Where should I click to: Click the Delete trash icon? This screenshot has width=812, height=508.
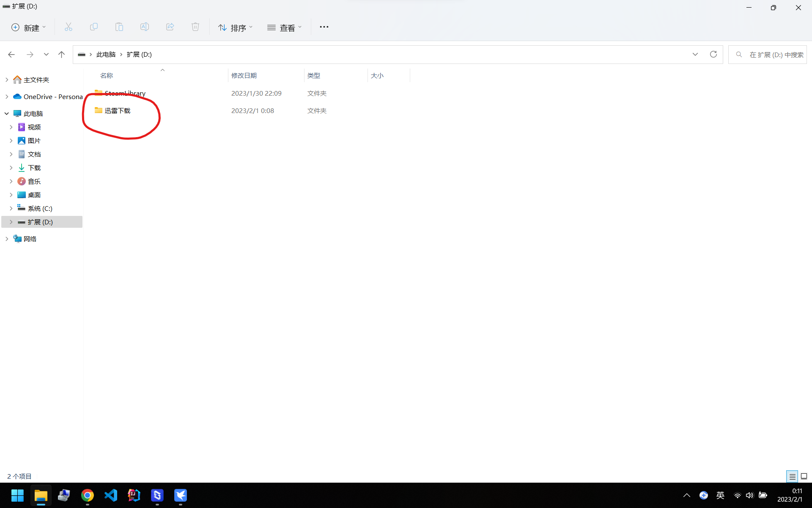tap(195, 27)
